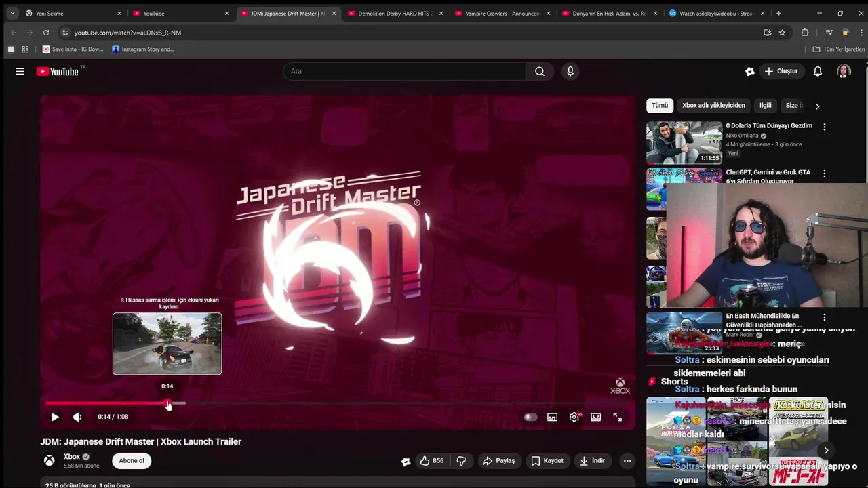
Task: Open the Xbox channel avatar
Action: 50,461
